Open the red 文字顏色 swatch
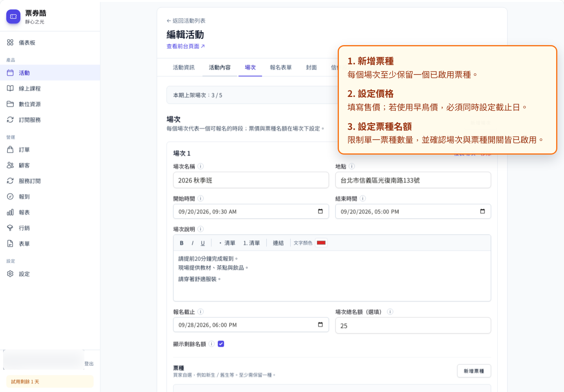 pos(321,243)
